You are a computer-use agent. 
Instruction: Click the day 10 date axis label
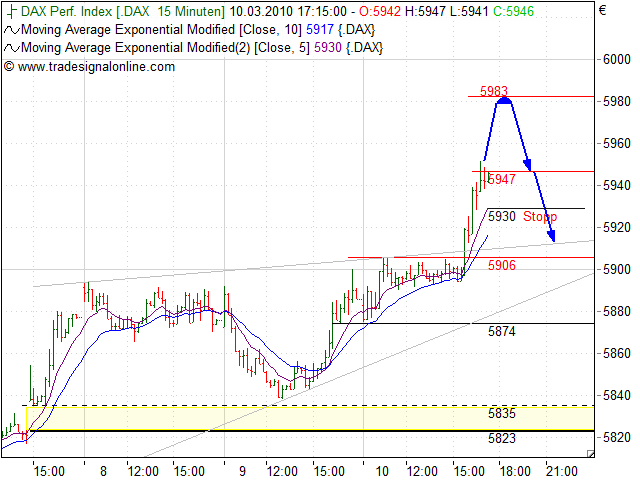(x=382, y=471)
